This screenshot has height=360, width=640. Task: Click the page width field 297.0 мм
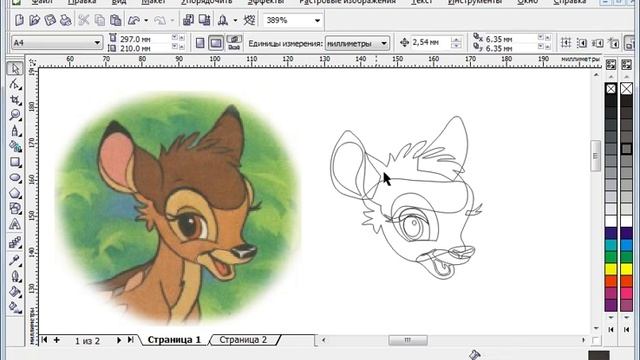[x=145, y=38]
